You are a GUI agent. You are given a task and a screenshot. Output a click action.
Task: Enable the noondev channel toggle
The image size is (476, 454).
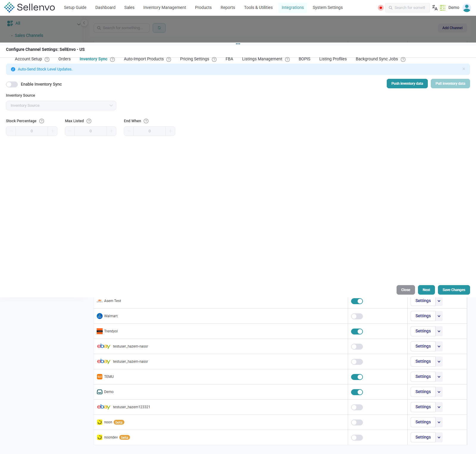pos(357,438)
